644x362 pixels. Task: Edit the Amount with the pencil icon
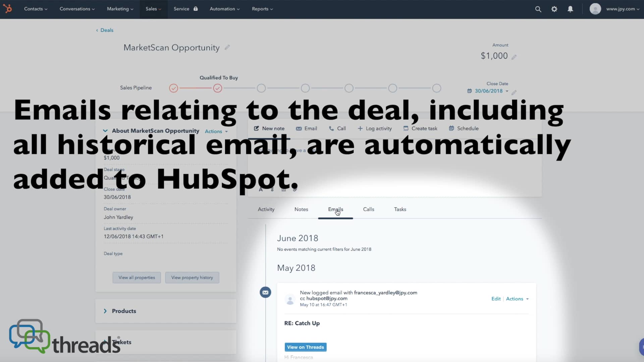coord(514,57)
